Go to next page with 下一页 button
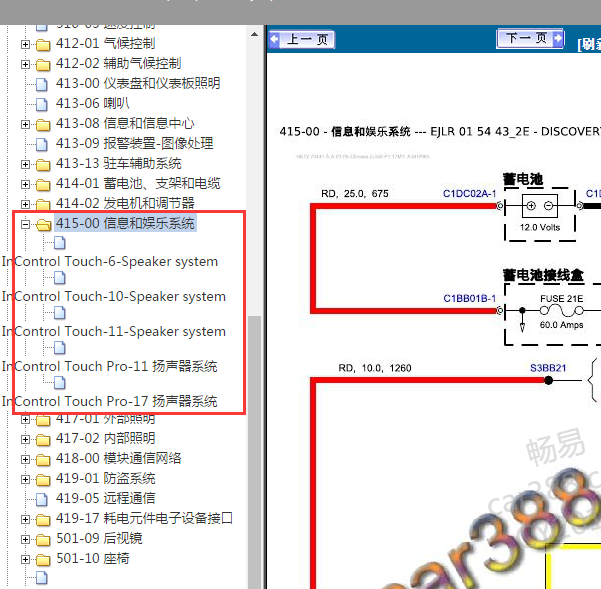This screenshot has width=601, height=589. (530, 38)
